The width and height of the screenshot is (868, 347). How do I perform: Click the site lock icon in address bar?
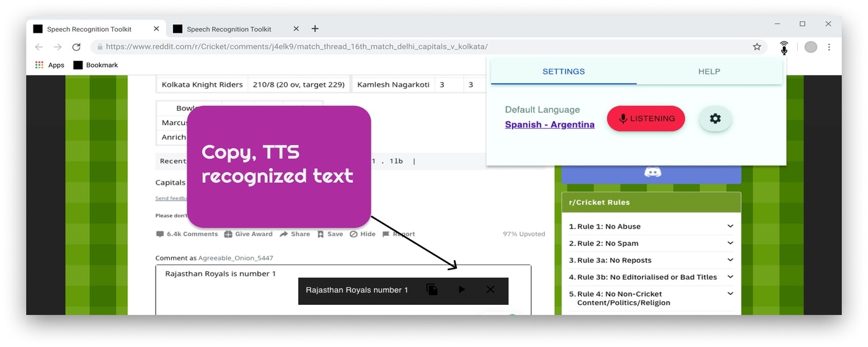(x=99, y=47)
